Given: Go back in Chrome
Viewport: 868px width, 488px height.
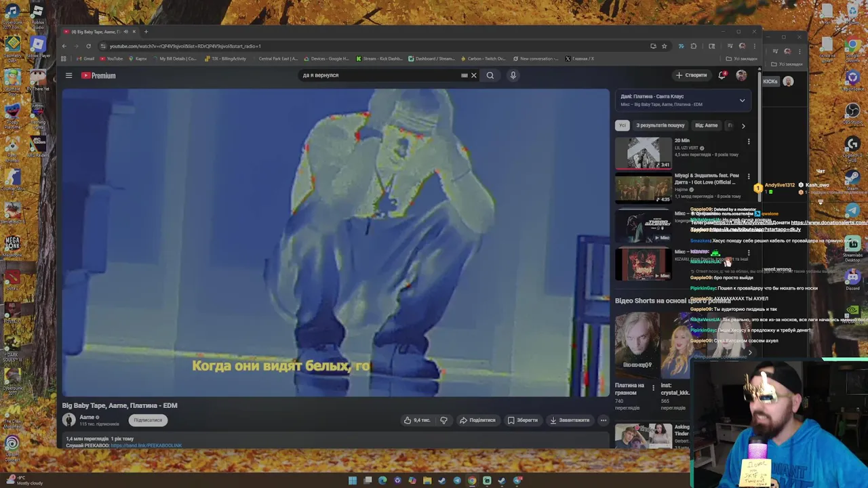Looking at the screenshot, I should coord(64,46).
